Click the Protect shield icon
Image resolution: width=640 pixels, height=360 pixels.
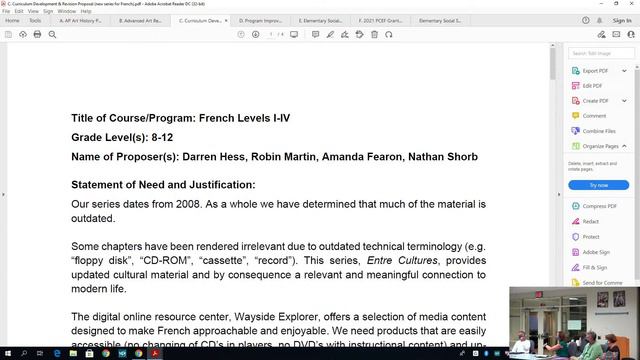point(576,237)
